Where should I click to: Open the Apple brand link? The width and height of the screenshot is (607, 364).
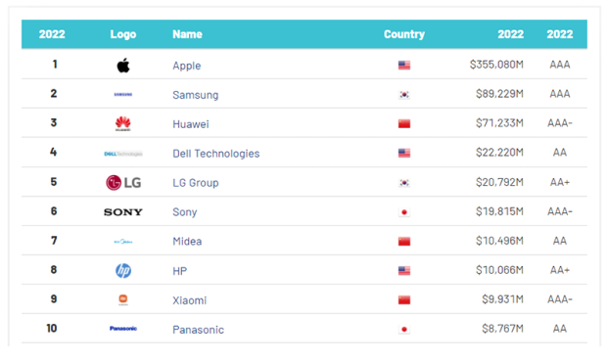pyautogui.click(x=187, y=66)
